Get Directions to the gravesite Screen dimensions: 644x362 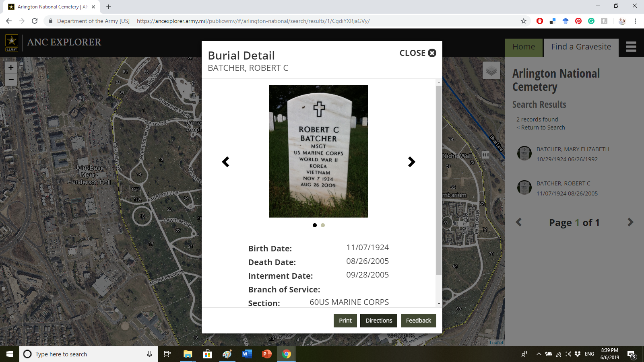click(378, 321)
